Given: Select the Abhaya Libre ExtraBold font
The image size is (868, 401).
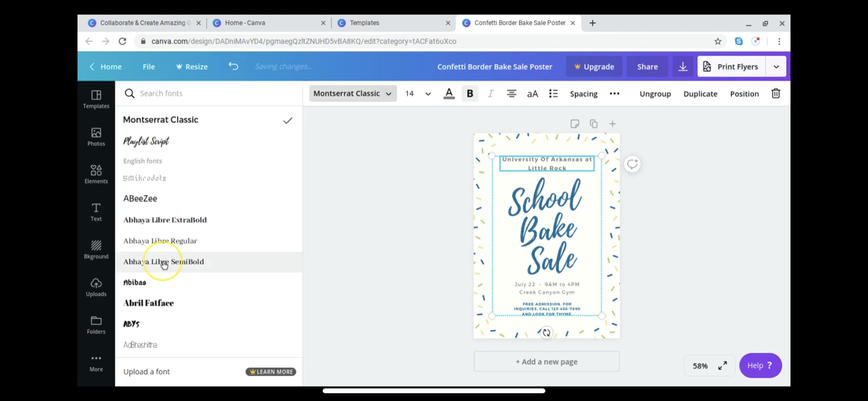Looking at the screenshot, I should pyautogui.click(x=208, y=220).
